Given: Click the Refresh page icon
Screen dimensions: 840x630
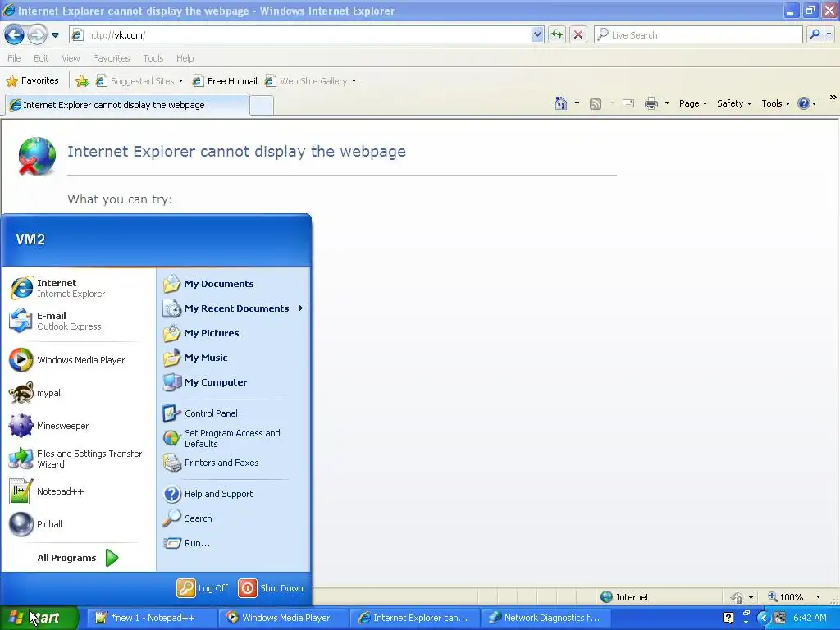Looking at the screenshot, I should (x=557, y=34).
